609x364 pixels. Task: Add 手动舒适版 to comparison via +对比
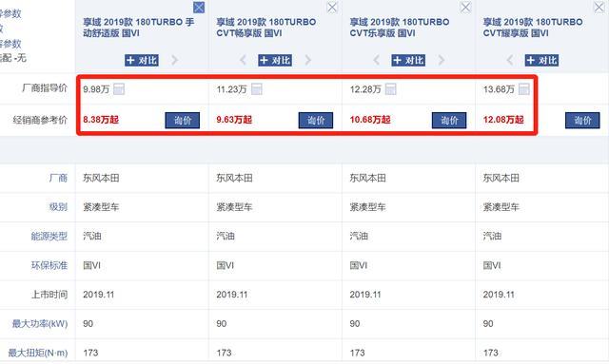click(x=142, y=60)
